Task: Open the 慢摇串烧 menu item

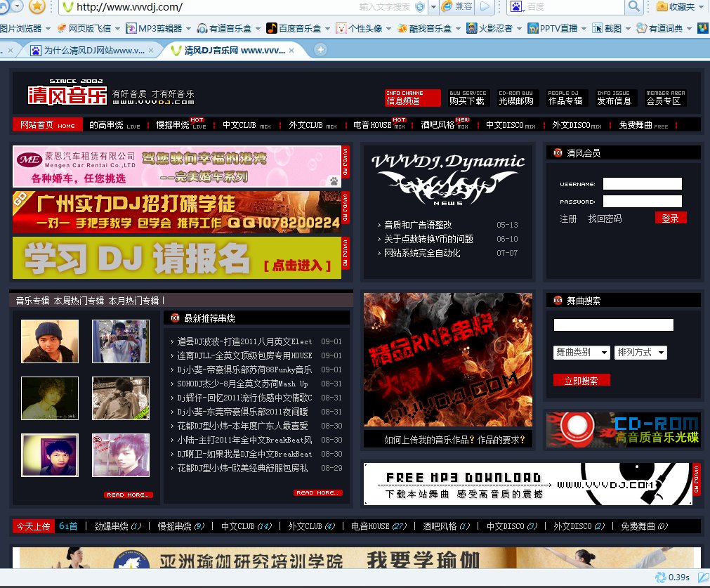Action: point(180,125)
